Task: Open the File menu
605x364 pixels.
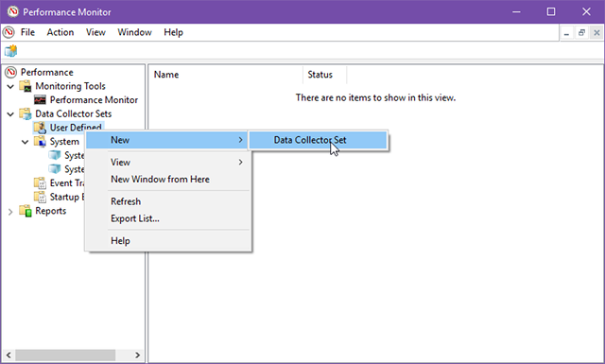Action: point(27,32)
